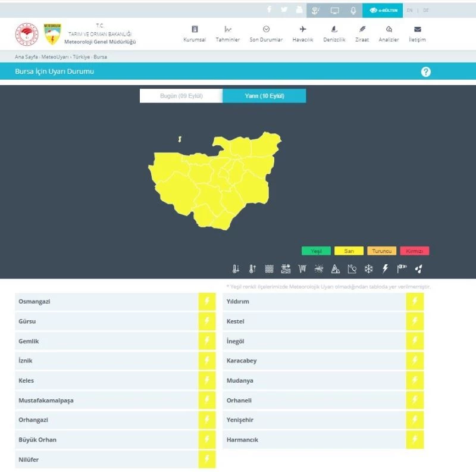Select the rain drops warning icon

click(x=419, y=269)
